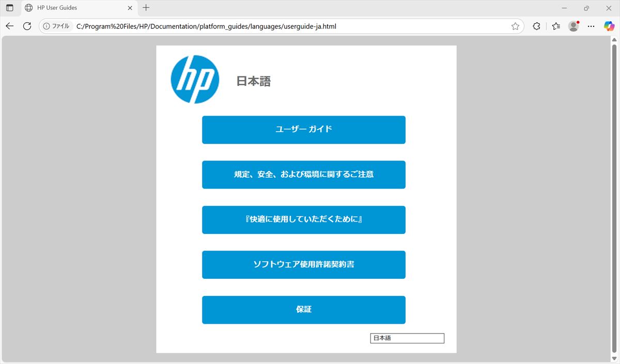Click the 日本語 heading text
Screen dimensions: 620x364
[x=254, y=81]
